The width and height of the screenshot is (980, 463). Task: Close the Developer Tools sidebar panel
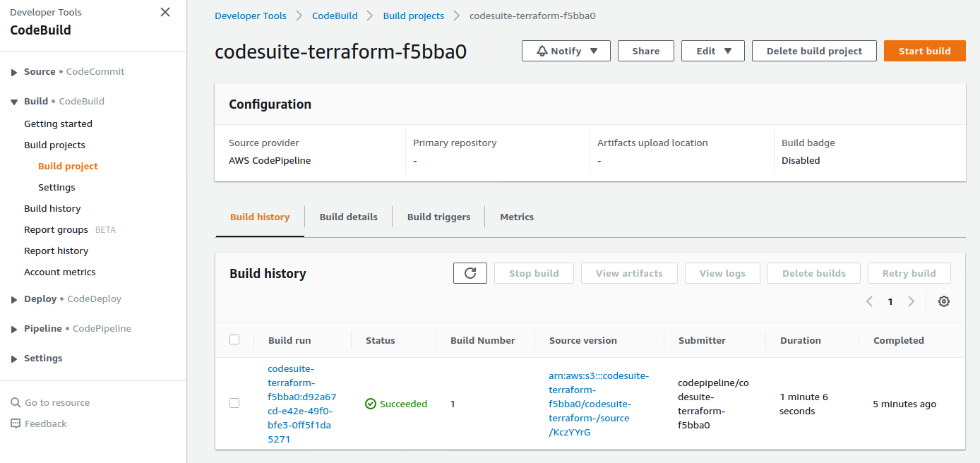click(165, 12)
